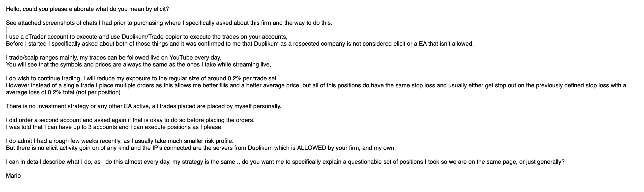
Task: Click 'average loss of 0.2% total' line
Action: tap(63, 92)
